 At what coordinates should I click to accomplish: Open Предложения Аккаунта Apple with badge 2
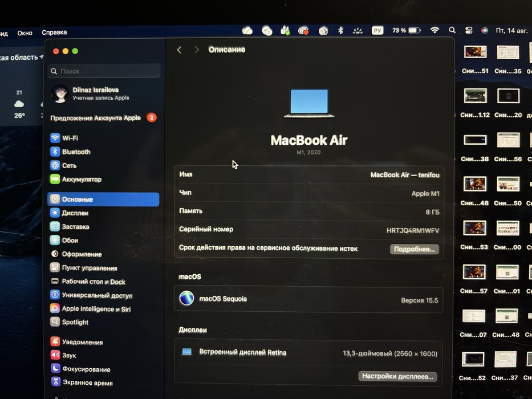point(103,118)
